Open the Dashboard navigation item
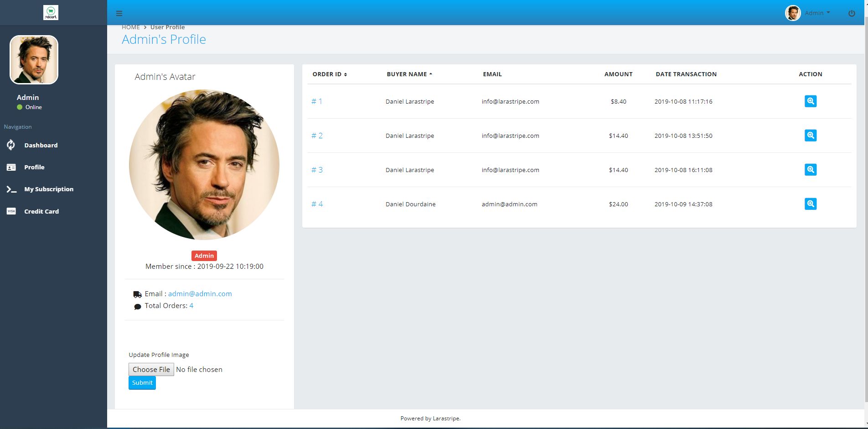 tap(41, 145)
